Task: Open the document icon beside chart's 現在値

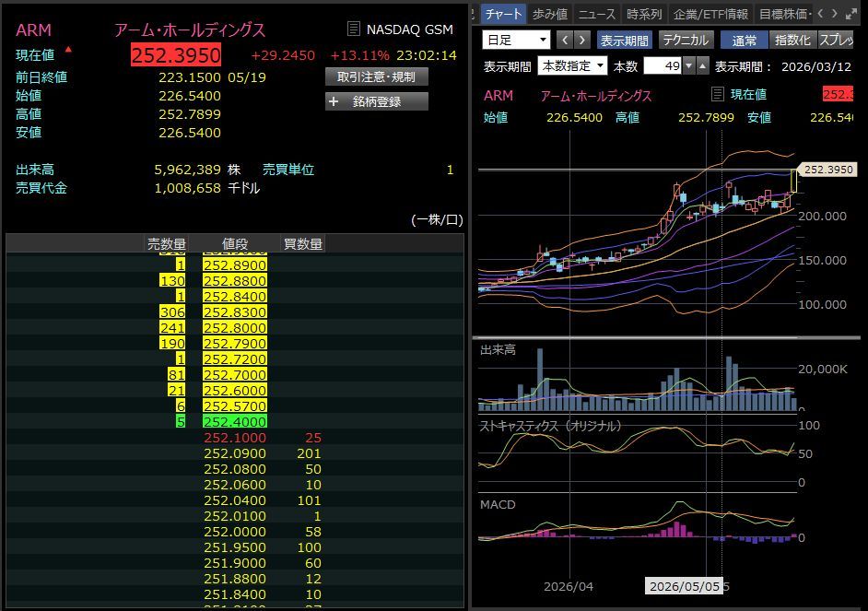Action: coord(718,94)
